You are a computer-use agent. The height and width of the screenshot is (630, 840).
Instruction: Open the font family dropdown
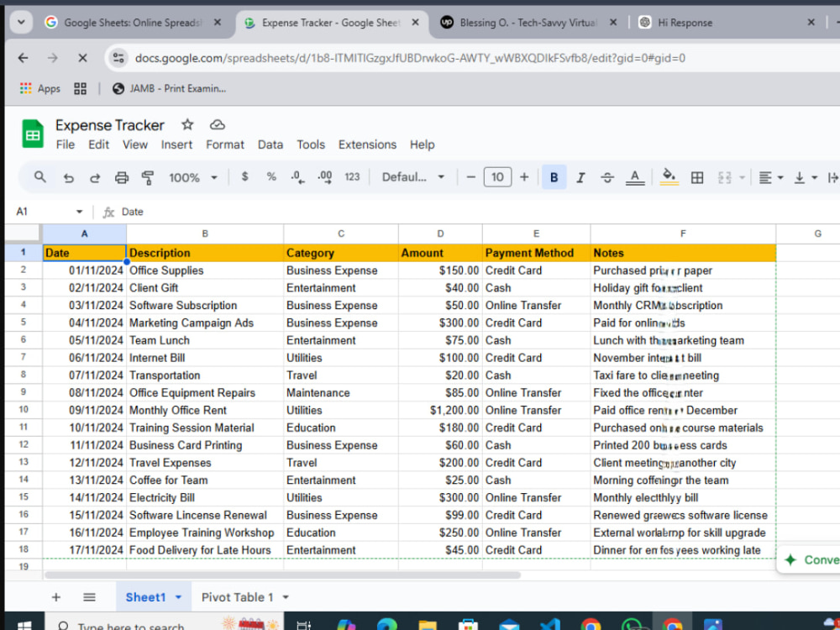pyautogui.click(x=413, y=177)
